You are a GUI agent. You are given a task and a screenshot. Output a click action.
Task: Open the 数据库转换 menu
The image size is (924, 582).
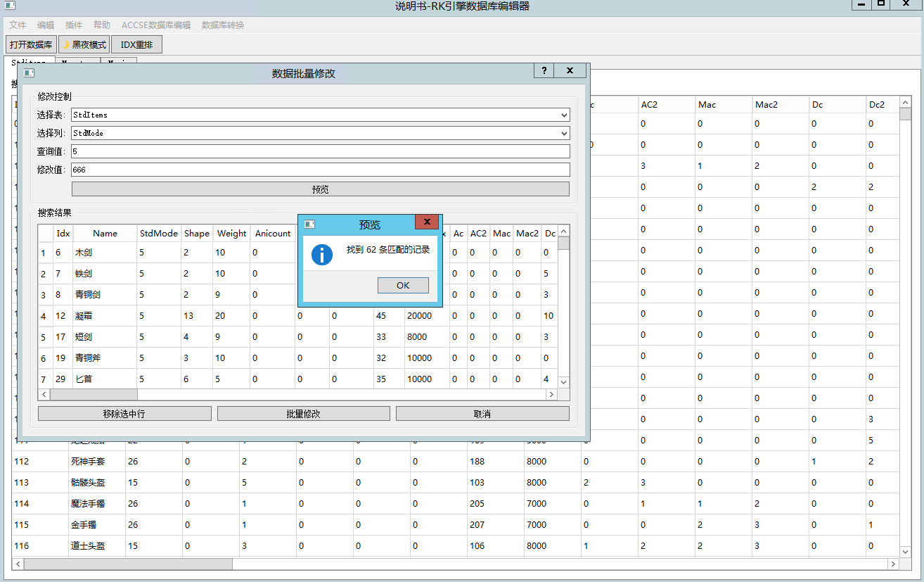[x=222, y=25]
